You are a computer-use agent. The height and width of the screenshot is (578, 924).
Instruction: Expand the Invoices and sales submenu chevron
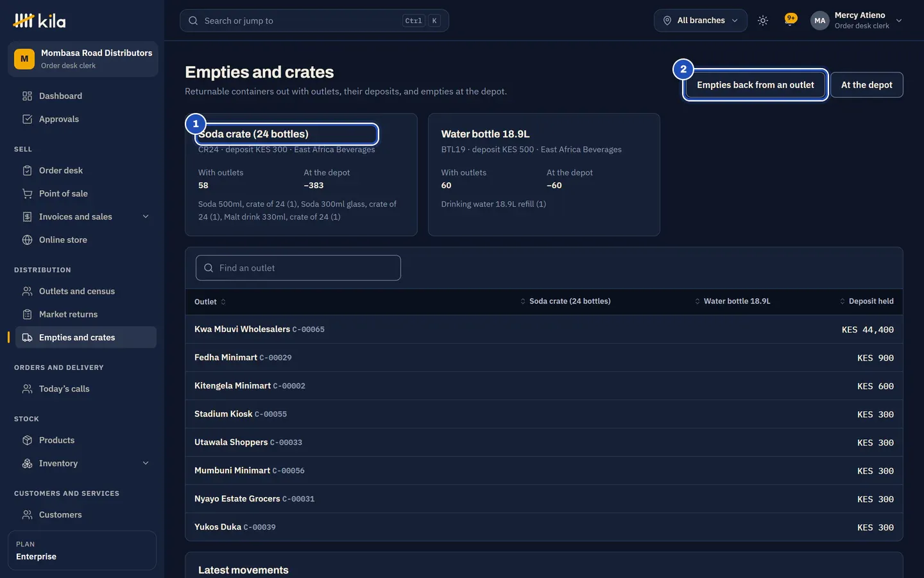(x=146, y=216)
